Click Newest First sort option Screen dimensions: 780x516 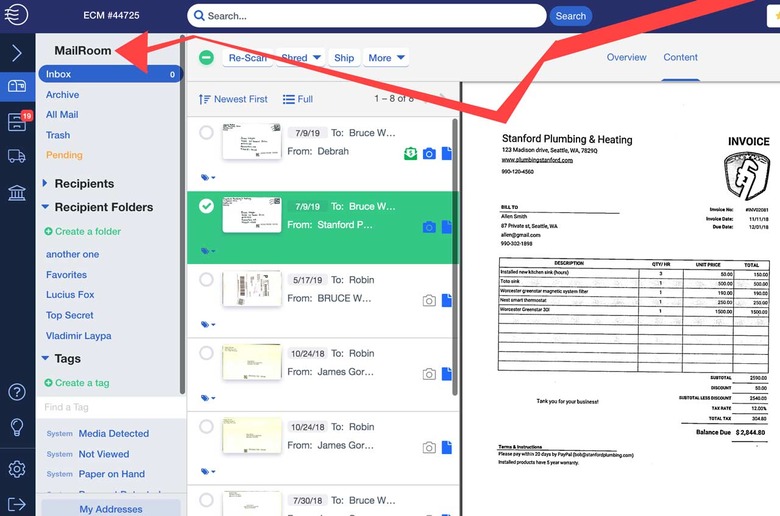(241, 99)
